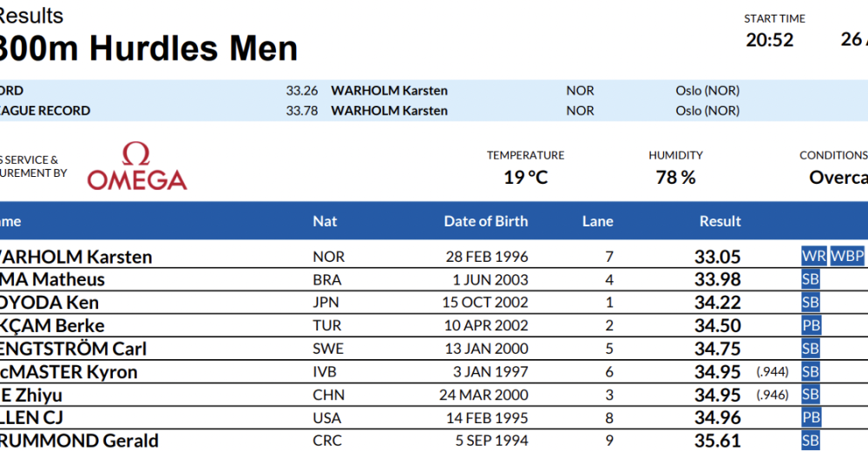Viewport: 868px width, 451px height.
Task: Click the 78 % humidity value
Action: click(675, 178)
